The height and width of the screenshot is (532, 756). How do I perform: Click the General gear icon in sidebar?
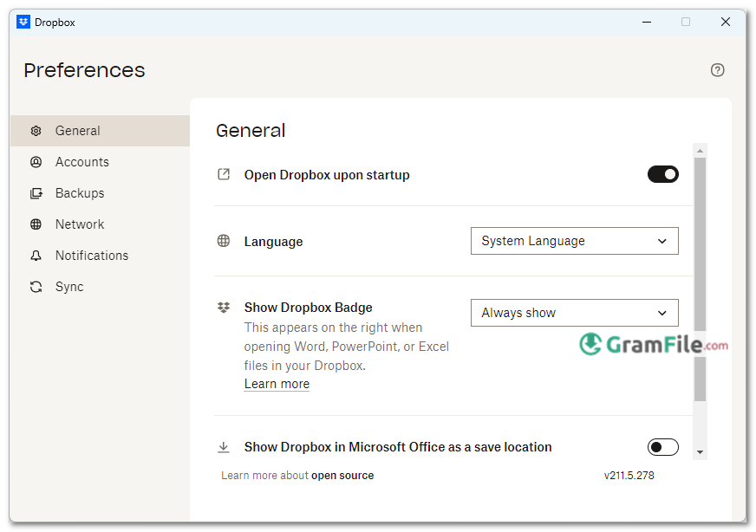(36, 131)
